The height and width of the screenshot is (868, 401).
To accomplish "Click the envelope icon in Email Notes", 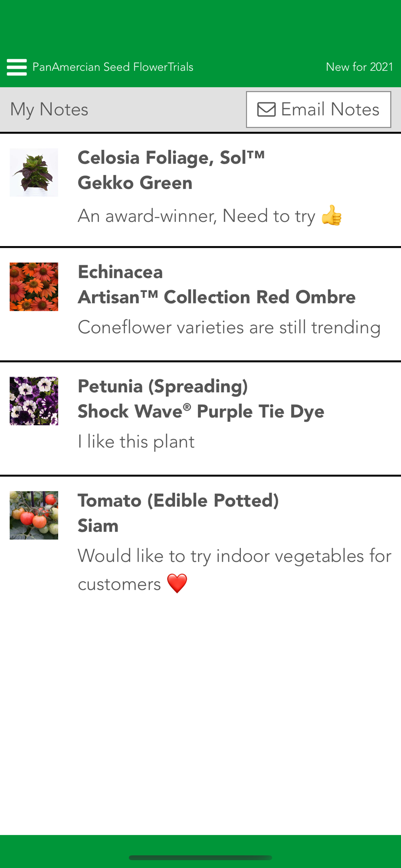I will pos(266,109).
